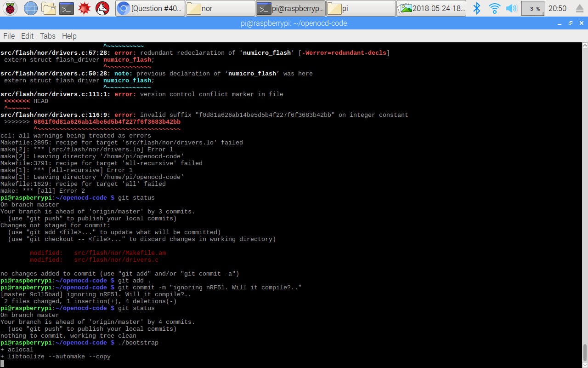The image size is (588, 368).
Task: Click 'ahead of 'origin/master' by 3 commits' line
Action: (x=98, y=212)
